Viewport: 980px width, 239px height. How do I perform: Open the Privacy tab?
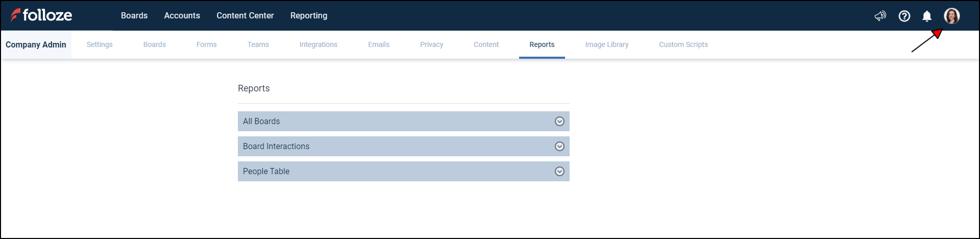click(x=431, y=45)
